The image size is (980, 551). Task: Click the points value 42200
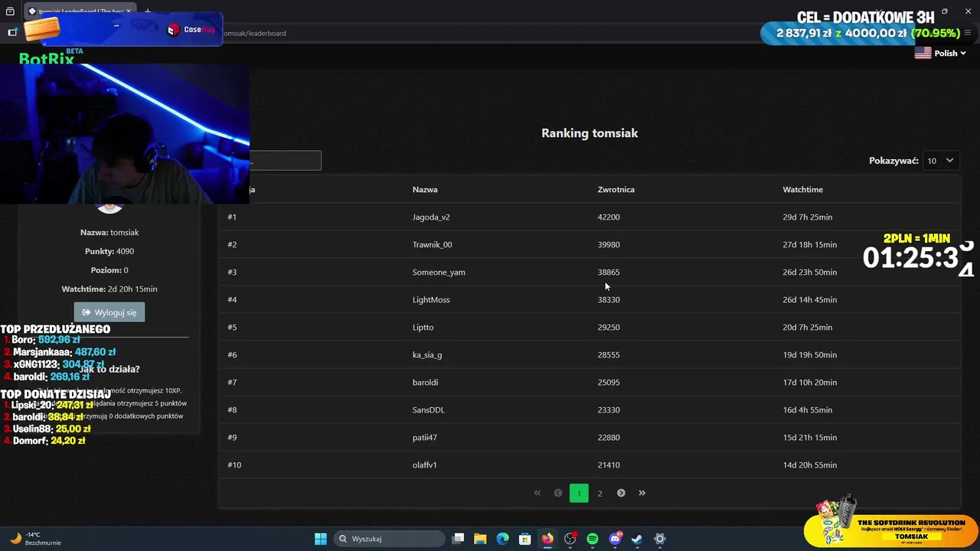[609, 217]
